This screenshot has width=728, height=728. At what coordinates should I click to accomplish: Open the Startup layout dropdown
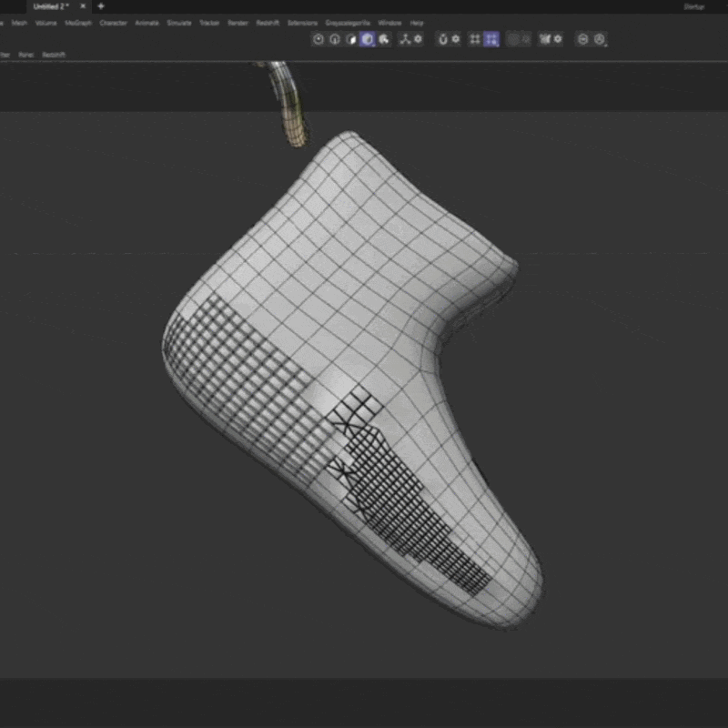point(694,6)
